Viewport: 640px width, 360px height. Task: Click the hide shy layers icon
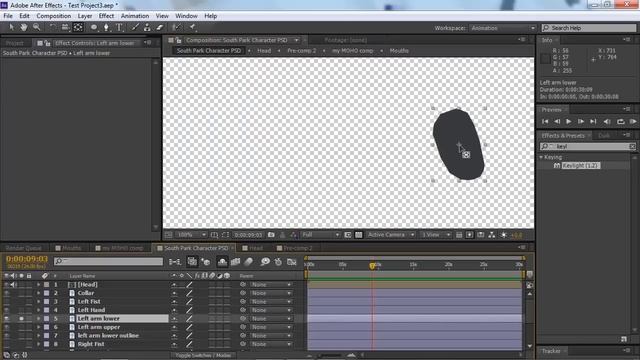(222, 262)
